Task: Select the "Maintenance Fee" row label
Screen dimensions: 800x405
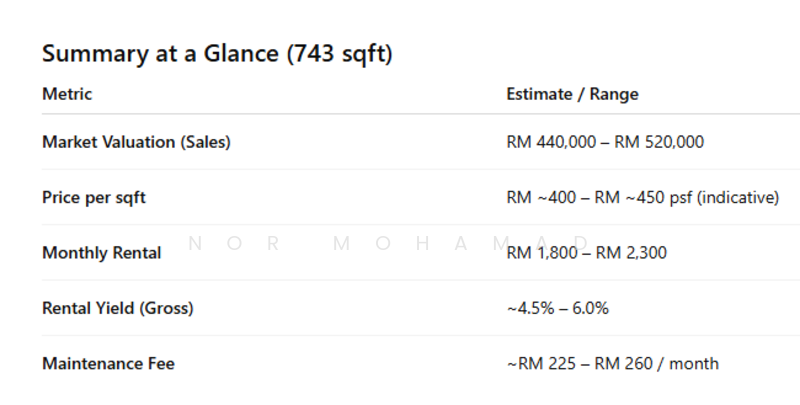Action: (108, 364)
